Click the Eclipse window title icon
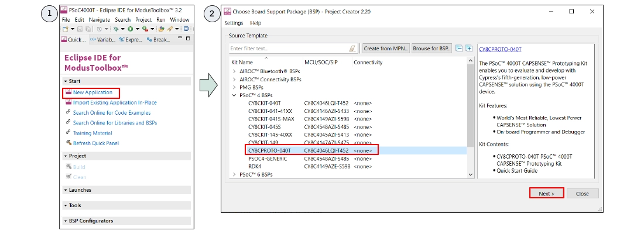The width and height of the screenshot is (644, 234). (x=64, y=10)
